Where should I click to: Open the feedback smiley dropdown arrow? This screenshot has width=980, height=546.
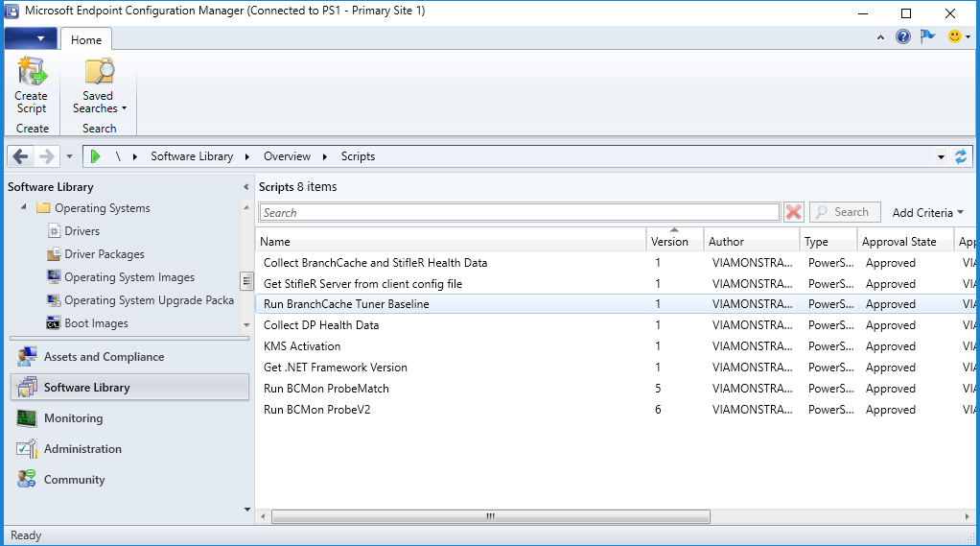968,37
